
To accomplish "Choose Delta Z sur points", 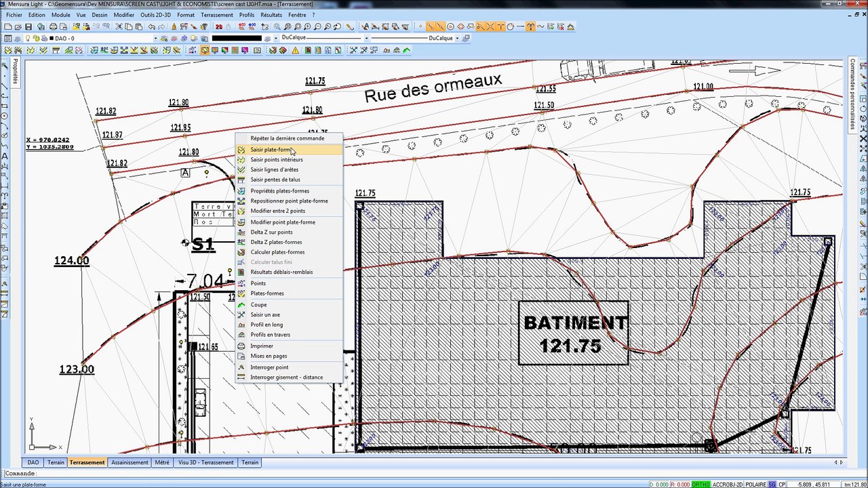I will click(x=289, y=232).
